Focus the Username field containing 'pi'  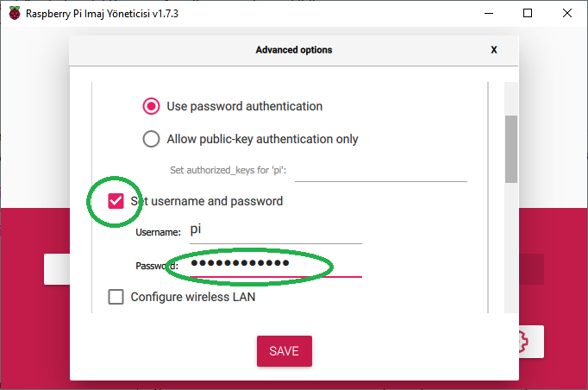pyautogui.click(x=274, y=231)
